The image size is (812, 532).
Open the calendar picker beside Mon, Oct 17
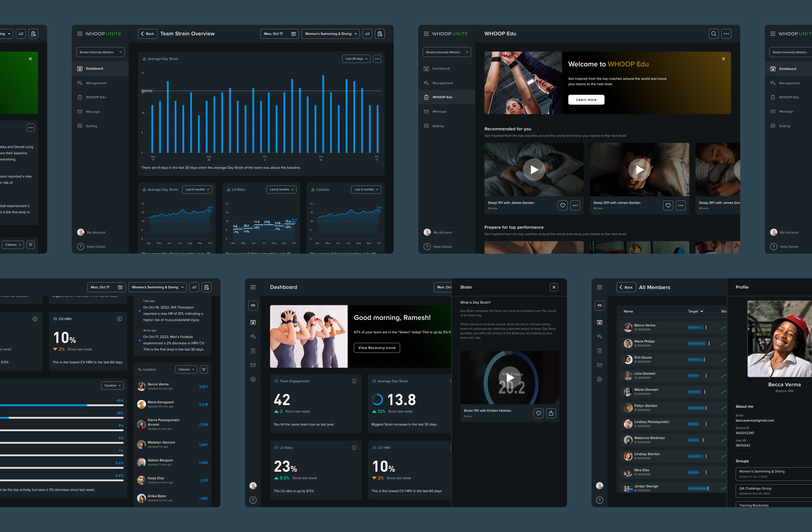293,34
